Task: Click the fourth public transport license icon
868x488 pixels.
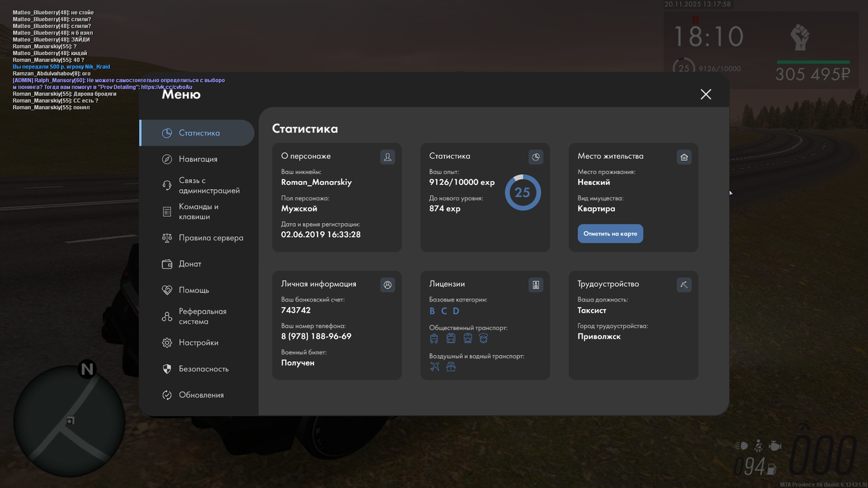Action: [x=484, y=339]
